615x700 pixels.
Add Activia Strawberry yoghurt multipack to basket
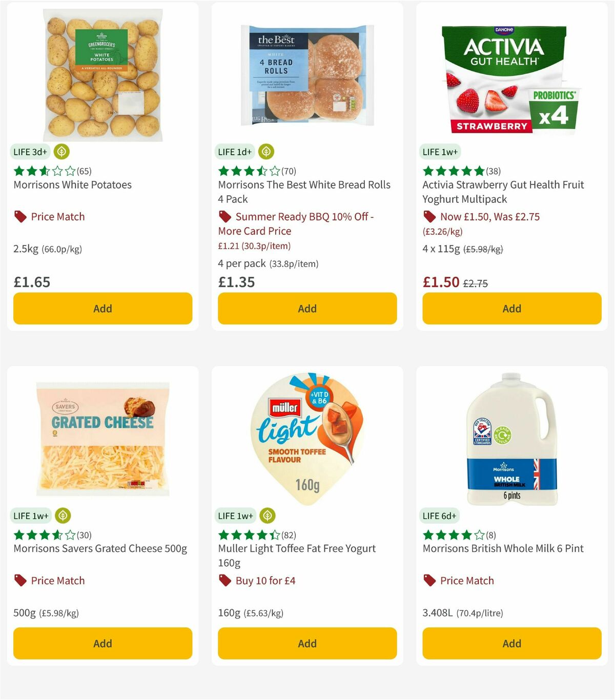point(512,308)
